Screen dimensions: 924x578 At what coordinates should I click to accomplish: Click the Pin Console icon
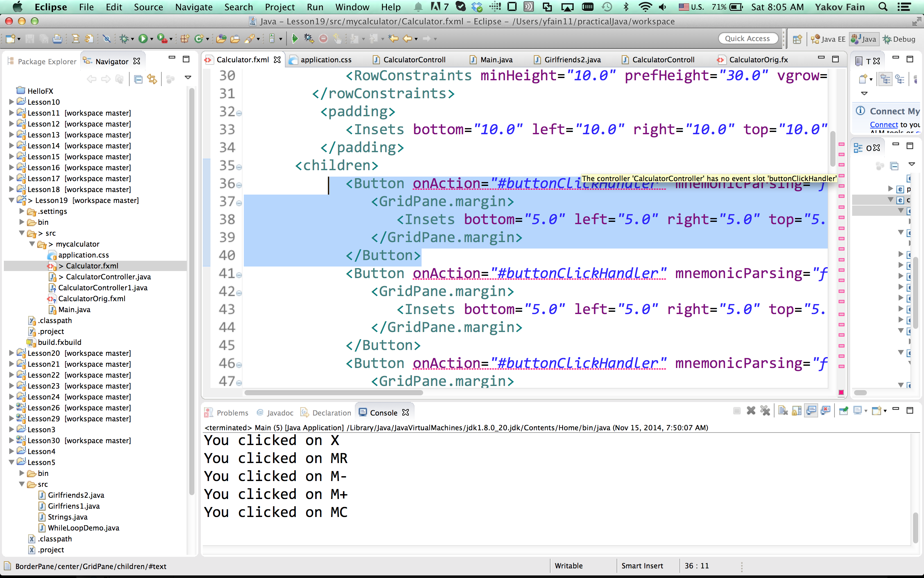click(x=843, y=411)
